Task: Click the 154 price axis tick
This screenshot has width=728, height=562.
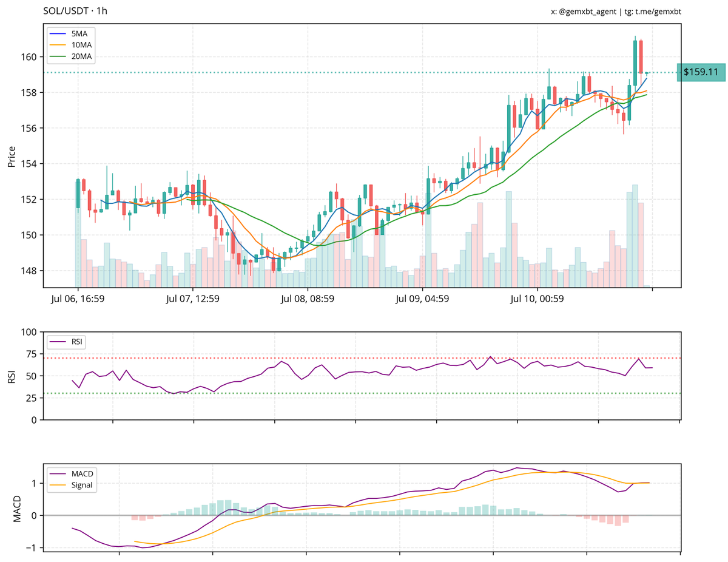Action: click(29, 164)
